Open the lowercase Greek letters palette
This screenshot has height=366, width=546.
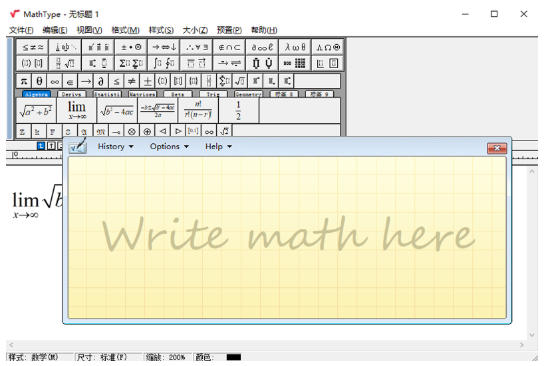(x=295, y=47)
